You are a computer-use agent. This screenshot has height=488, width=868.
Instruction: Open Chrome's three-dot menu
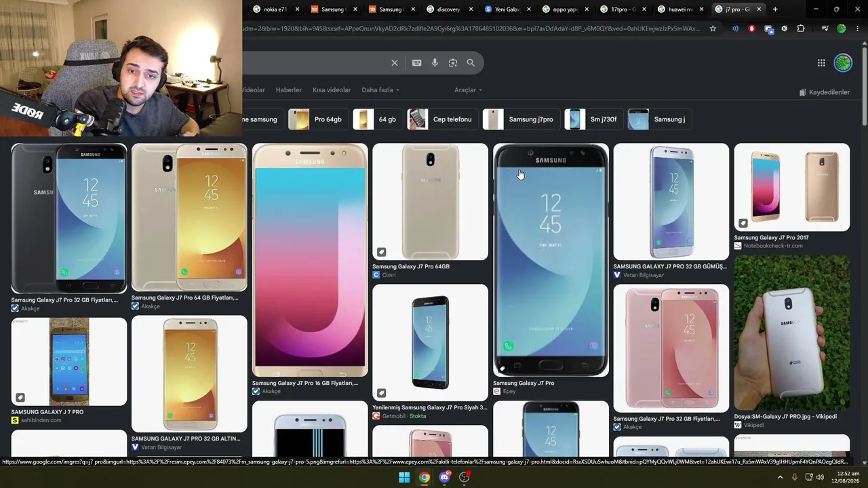(x=857, y=28)
